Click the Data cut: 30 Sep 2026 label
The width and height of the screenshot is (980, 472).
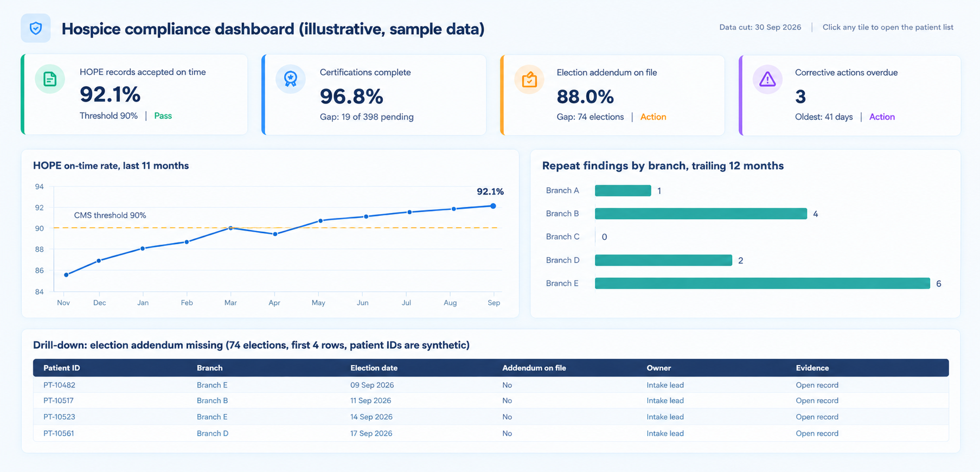[760, 28]
